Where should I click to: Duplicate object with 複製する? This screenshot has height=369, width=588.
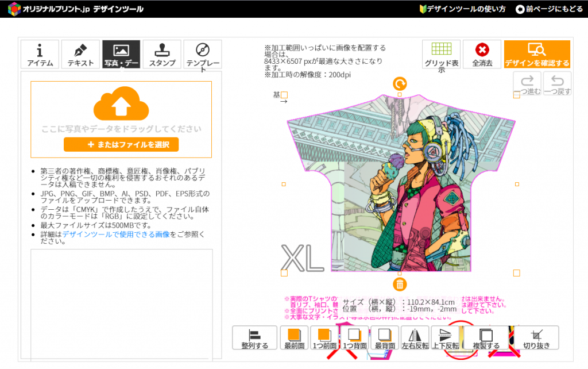[x=486, y=338]
